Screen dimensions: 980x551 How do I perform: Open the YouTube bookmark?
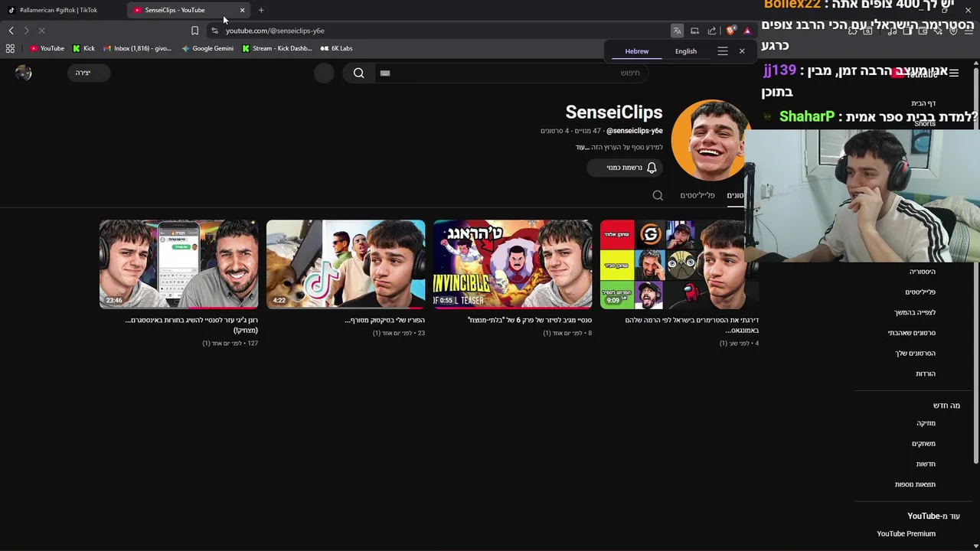[47, 48]
